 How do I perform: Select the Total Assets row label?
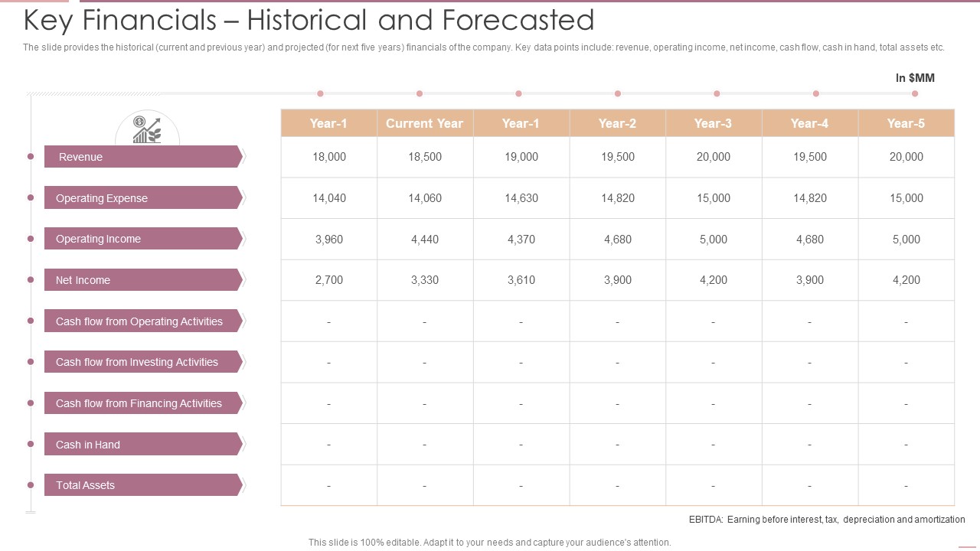coord(144,485)
